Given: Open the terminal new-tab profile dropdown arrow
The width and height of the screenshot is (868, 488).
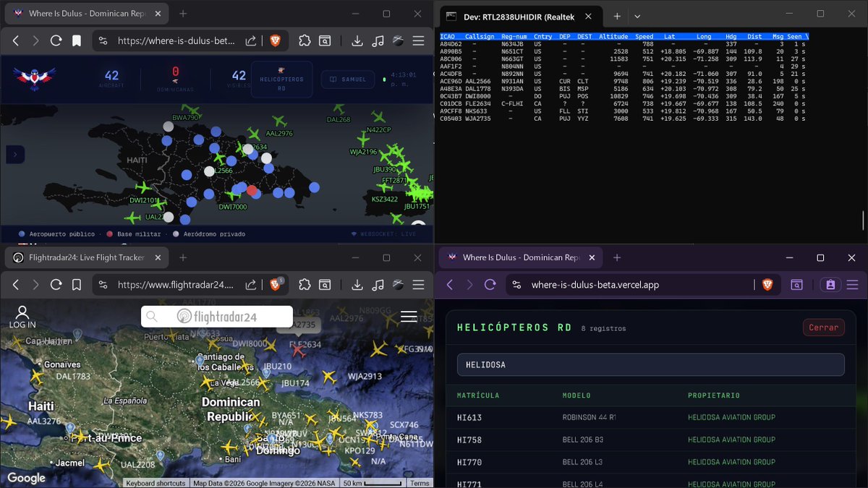Looking at the screenshot, I should 637,16.
